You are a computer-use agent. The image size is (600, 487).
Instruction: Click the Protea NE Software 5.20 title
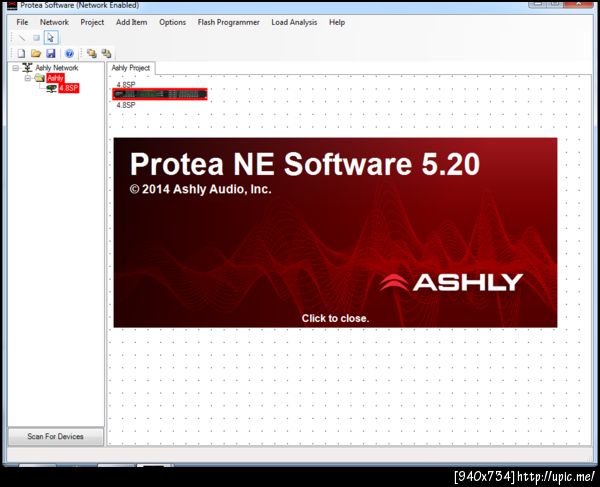click(x=305, y=164)
